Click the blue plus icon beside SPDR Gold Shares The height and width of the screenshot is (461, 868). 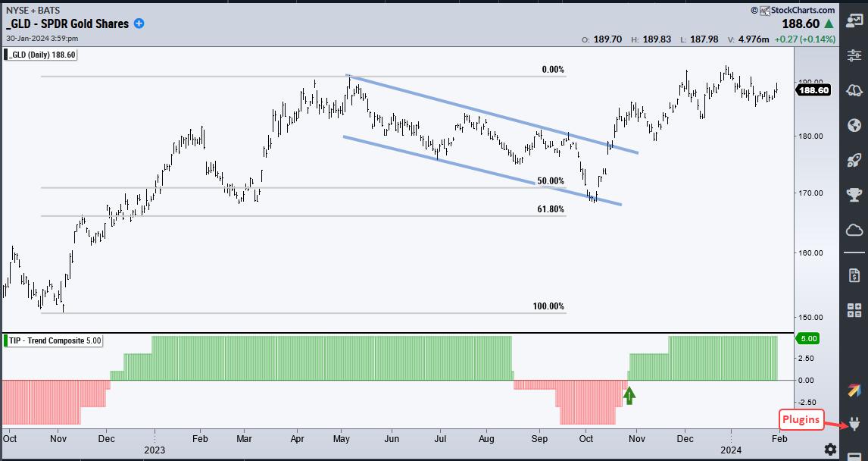[139, 24]
